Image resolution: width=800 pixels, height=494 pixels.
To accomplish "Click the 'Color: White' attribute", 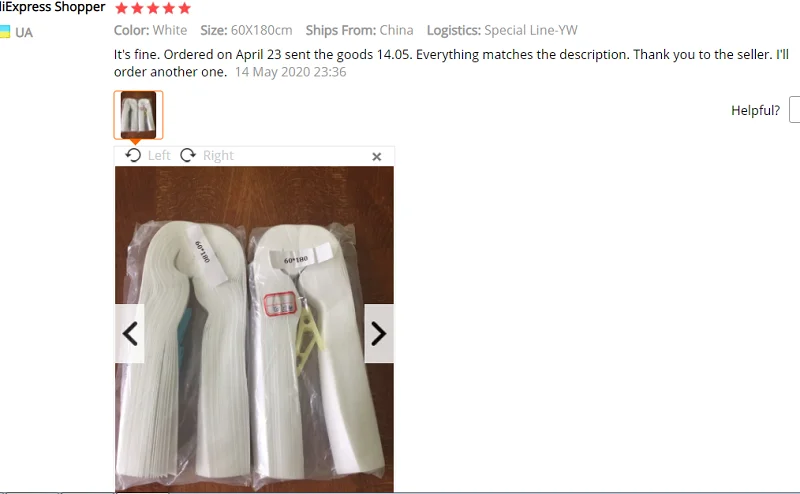I will (x=151, y=30).
